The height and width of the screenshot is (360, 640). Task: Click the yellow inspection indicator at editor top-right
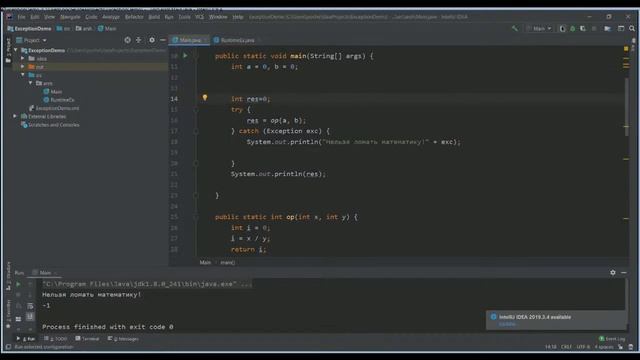click(626, 49)
